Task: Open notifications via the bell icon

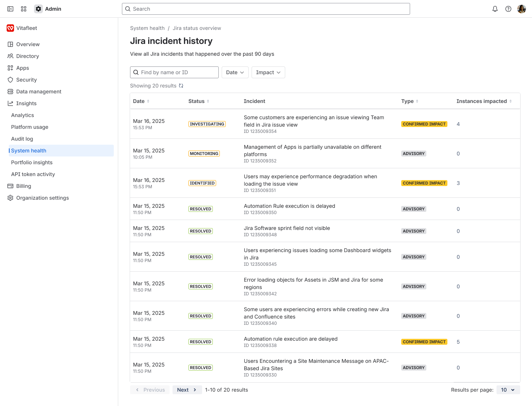Action: (495, 8)
